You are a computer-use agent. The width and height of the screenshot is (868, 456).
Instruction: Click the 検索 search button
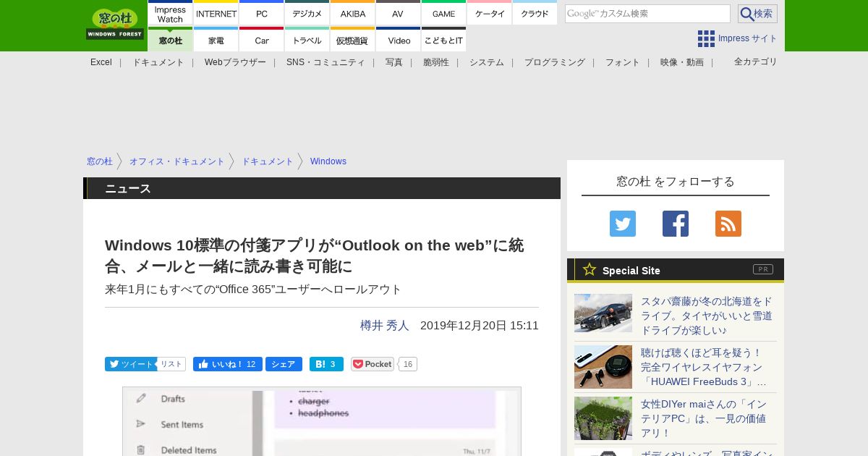(x=757, y=14)
